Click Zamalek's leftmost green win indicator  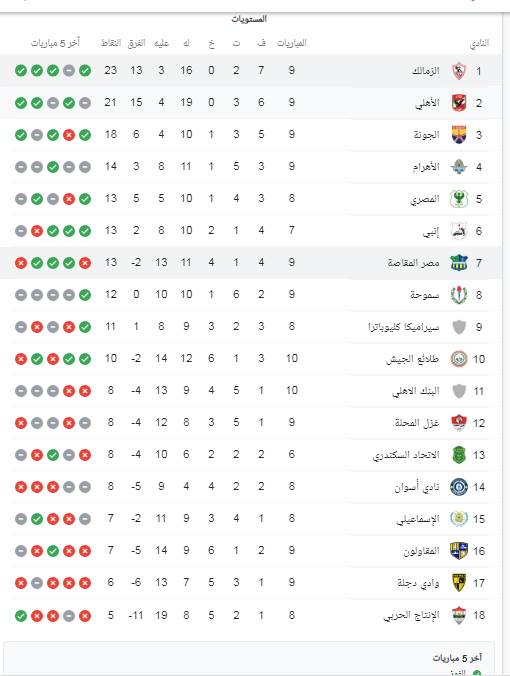click(x=21, y=70)
